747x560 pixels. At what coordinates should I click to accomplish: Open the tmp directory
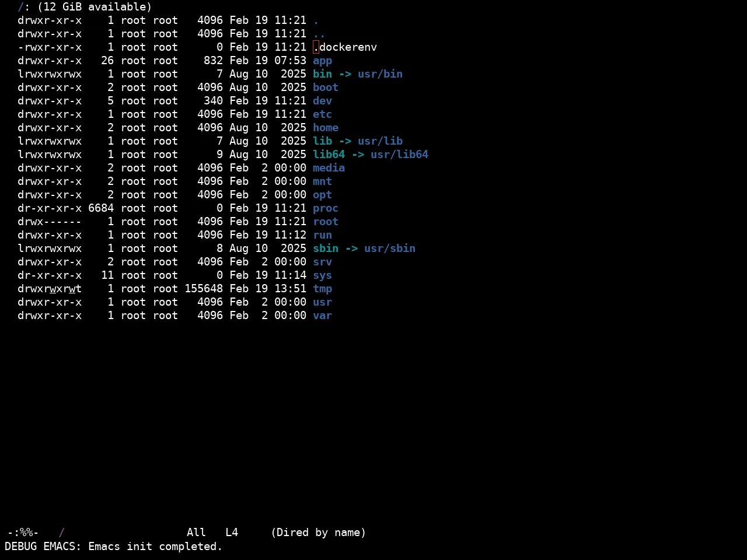tap(322, 289)
